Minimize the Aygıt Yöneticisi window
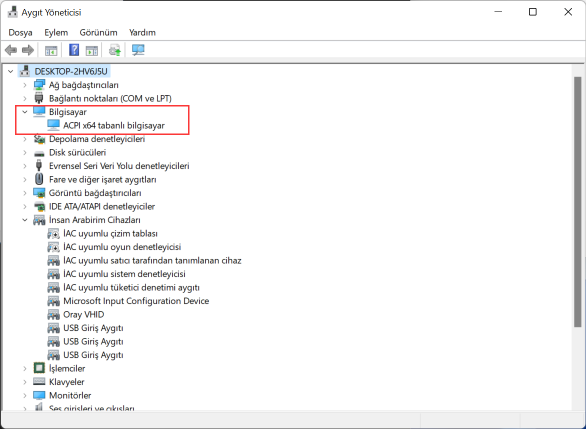Image resolution: width=586 pixels, height=429 pixels. point(498,12)
